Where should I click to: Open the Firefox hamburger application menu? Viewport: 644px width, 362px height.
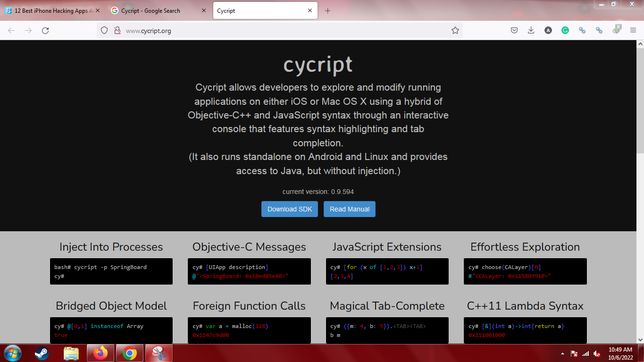coord(633,30)
